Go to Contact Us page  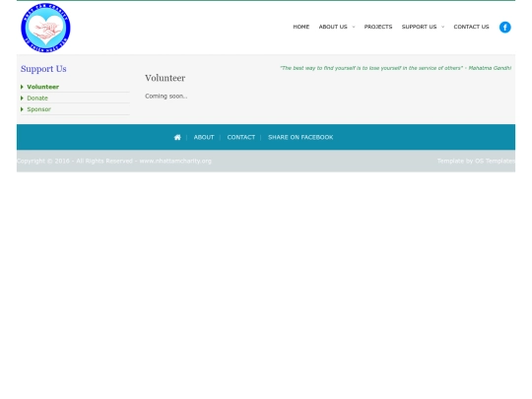tap(471, 27)
